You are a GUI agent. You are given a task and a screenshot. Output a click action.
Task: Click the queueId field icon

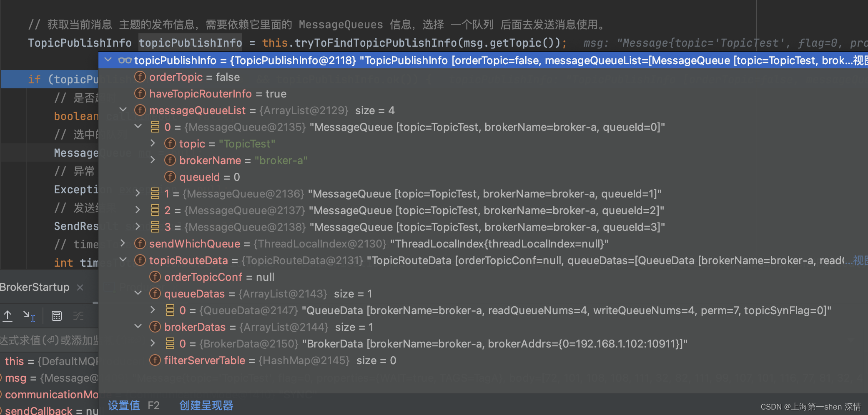coord(170,177)
